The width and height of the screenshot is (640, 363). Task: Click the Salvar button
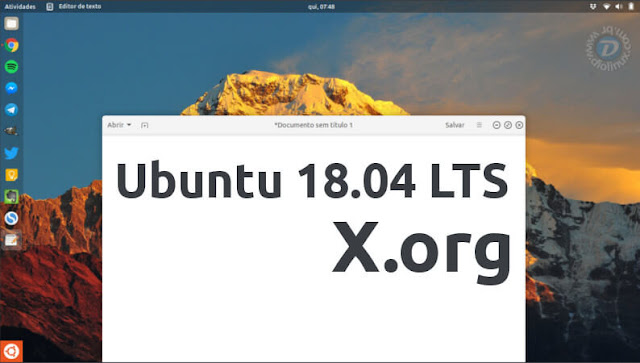point(455,125)
